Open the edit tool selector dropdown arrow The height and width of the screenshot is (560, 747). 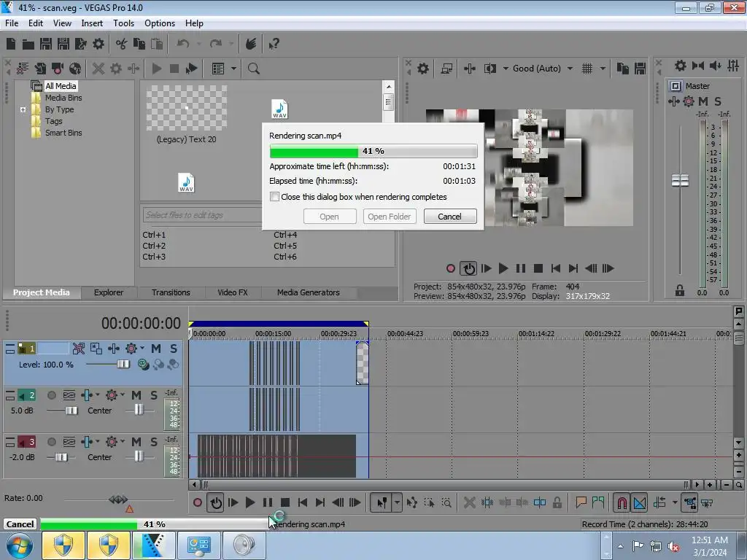[397, 502]
